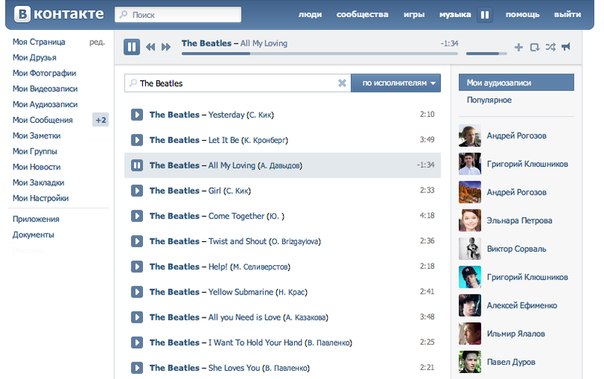Skip to previous track in player
This screenshot has height=379, width=604.
pos(151,47)
